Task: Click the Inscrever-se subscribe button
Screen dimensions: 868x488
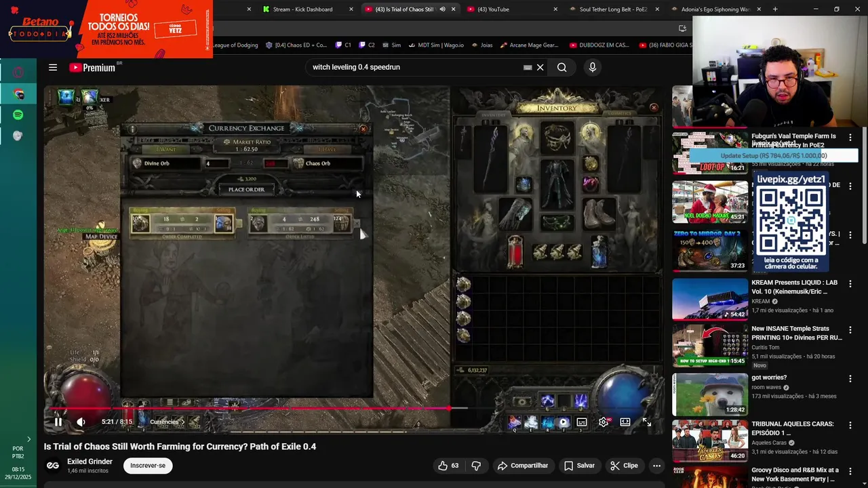Action: tap(148, 466)
